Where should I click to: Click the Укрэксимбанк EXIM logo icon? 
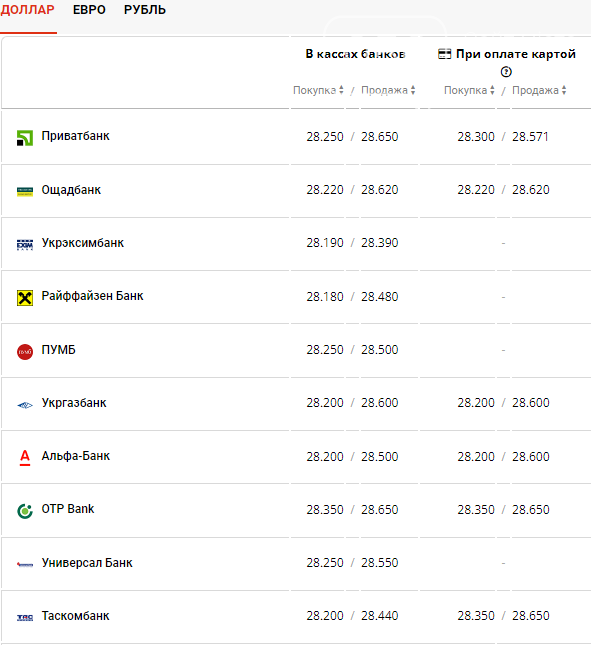pyautogui.click(x=25, y=244)
